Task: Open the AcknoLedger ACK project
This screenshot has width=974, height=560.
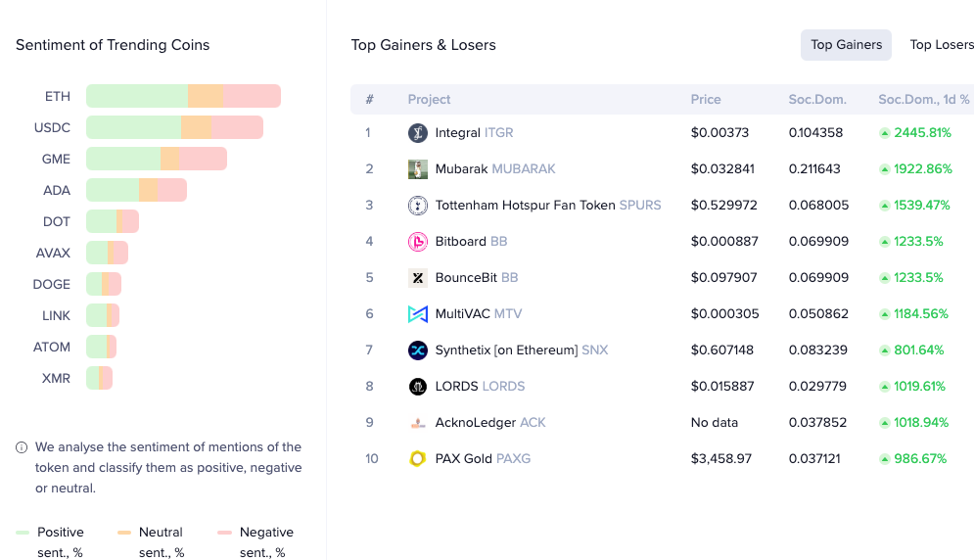Action: pyautogui.click(x=490, y=423)
